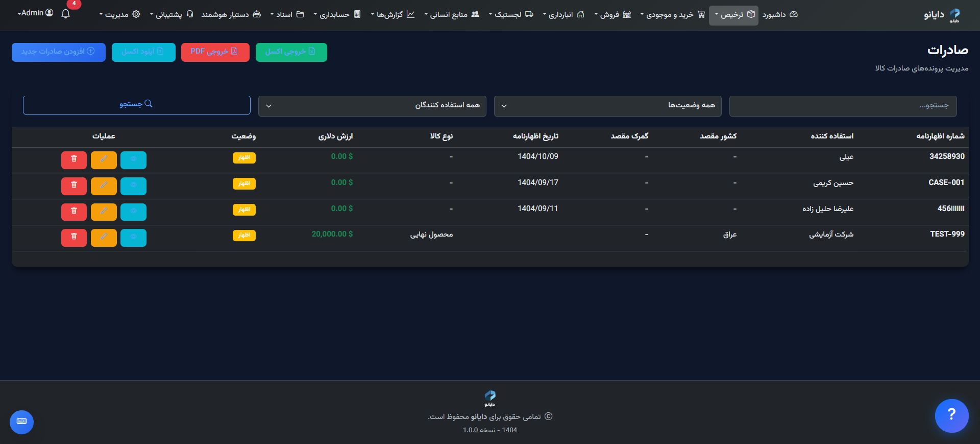Click the keyboard shortcut floating button
The width and height of the screenshot is (980, 444).
coord(21,422)
